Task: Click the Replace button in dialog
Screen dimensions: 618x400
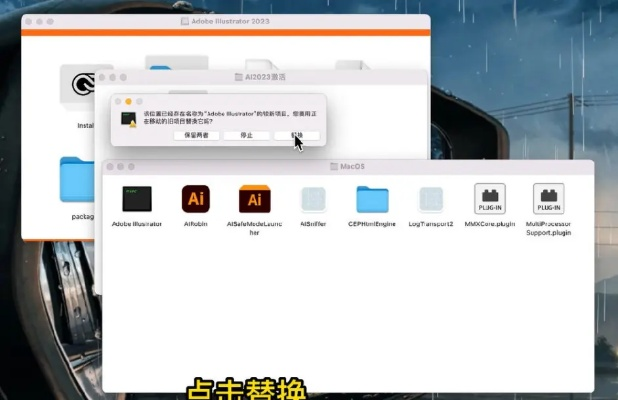Action: coord(297,135)
